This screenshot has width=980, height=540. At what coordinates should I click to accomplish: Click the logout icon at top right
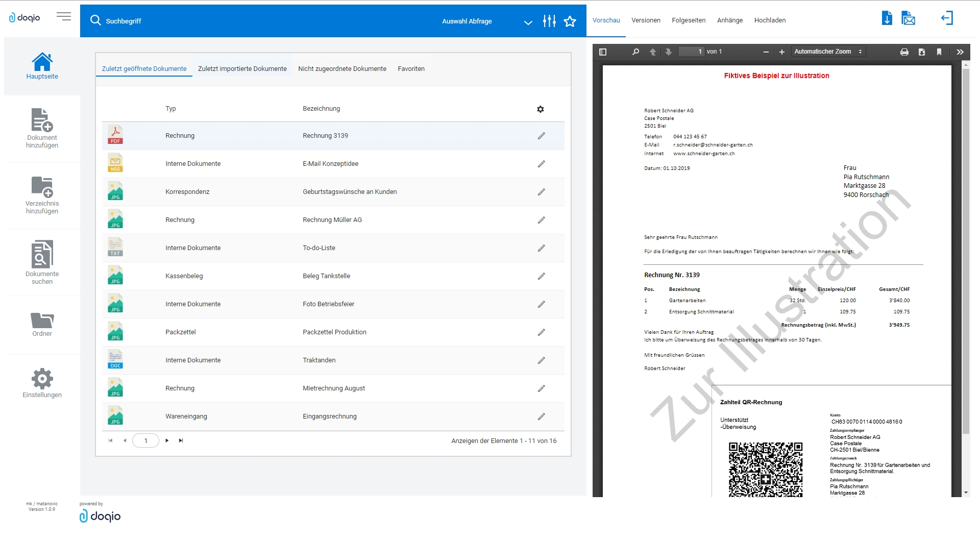[x=947, y=19]
